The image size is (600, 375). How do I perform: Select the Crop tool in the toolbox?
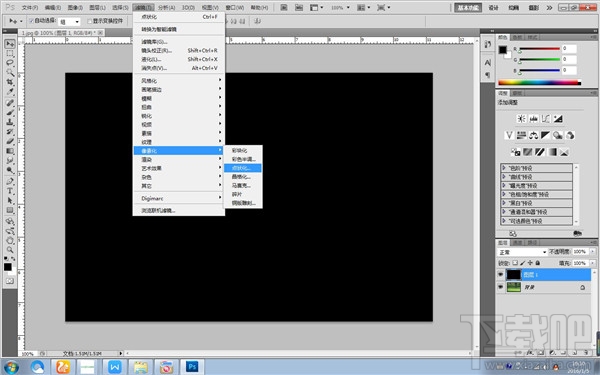click(x=10, y=82)
